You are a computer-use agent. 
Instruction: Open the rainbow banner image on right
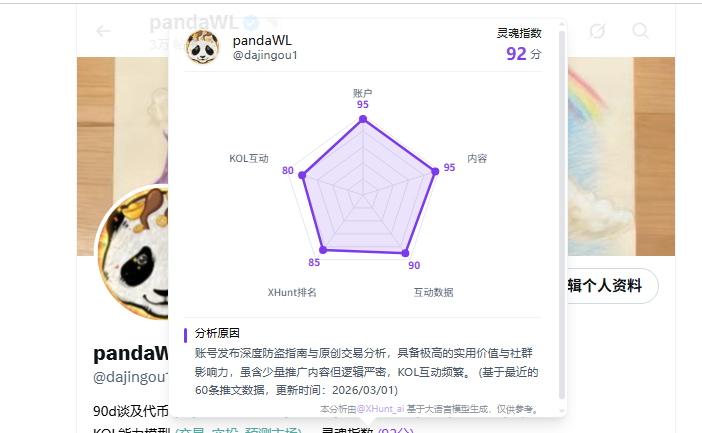tap(621, 156)
